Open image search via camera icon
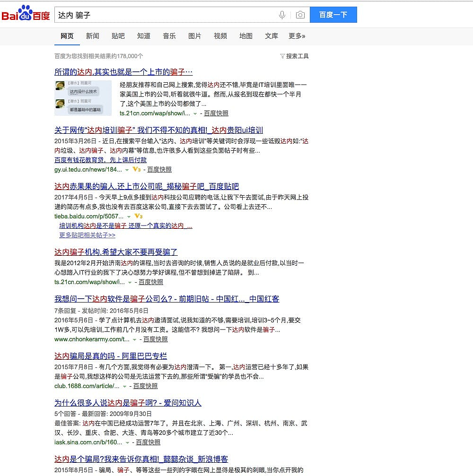The height and width of the screenshot is (476, 473). coord(300,15)
